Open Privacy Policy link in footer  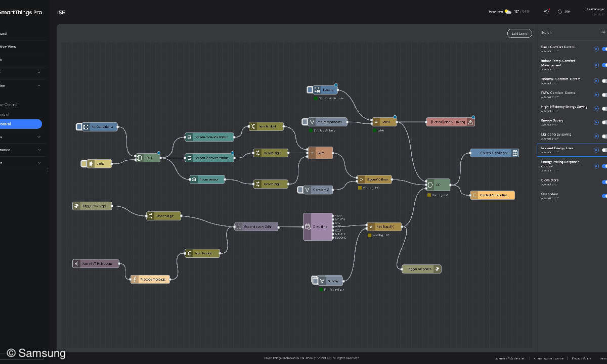coord(581,358)
